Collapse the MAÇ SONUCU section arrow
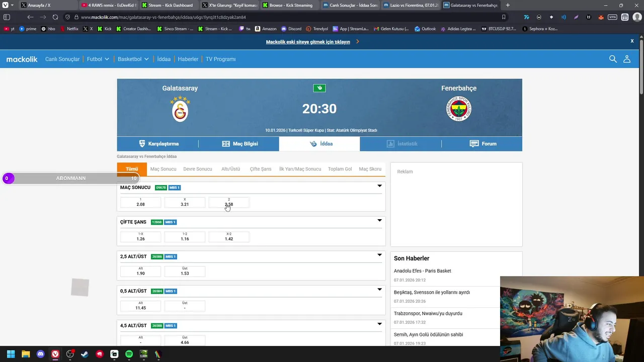 379,186
